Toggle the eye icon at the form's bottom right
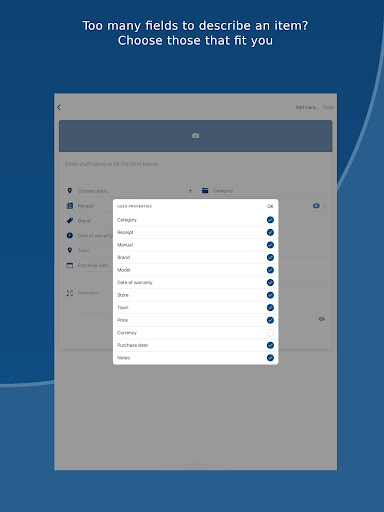 tap(321, 319)
